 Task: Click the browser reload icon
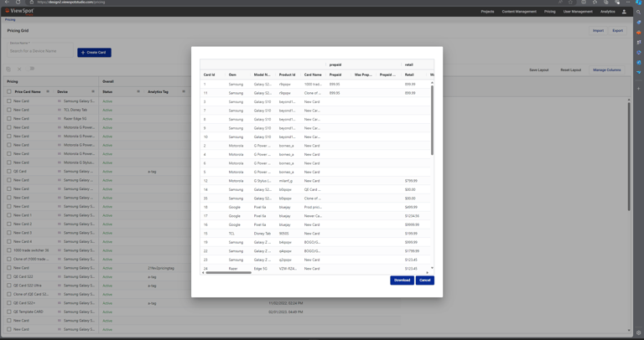[18, 2]
